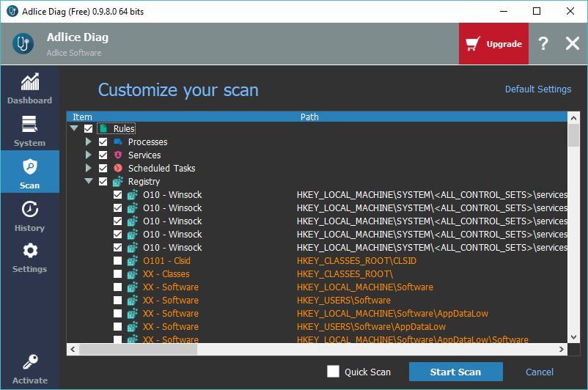Image resolution: width=588 pixels, height=390 pixels.
Task: Expand the Processes tree node
Action: [89, 142]
